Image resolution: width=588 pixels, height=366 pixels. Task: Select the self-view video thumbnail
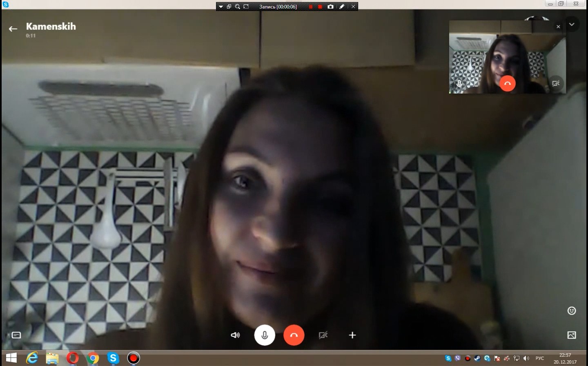(508, 57)
